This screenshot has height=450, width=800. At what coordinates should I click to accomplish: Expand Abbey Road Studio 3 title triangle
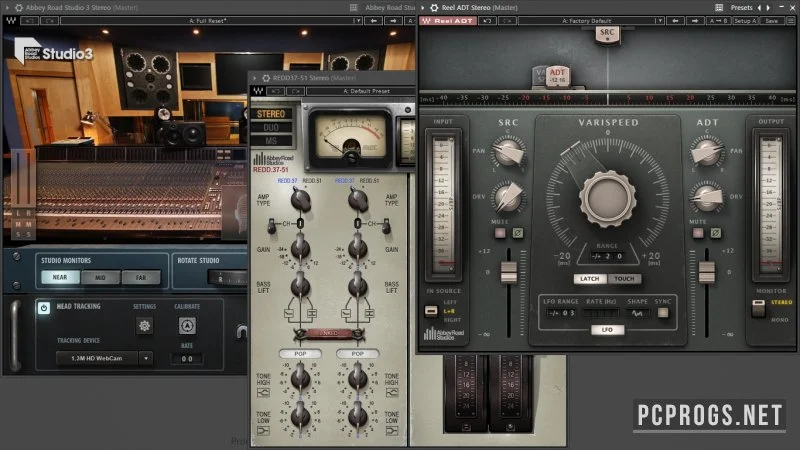click(x=7, y=8)
